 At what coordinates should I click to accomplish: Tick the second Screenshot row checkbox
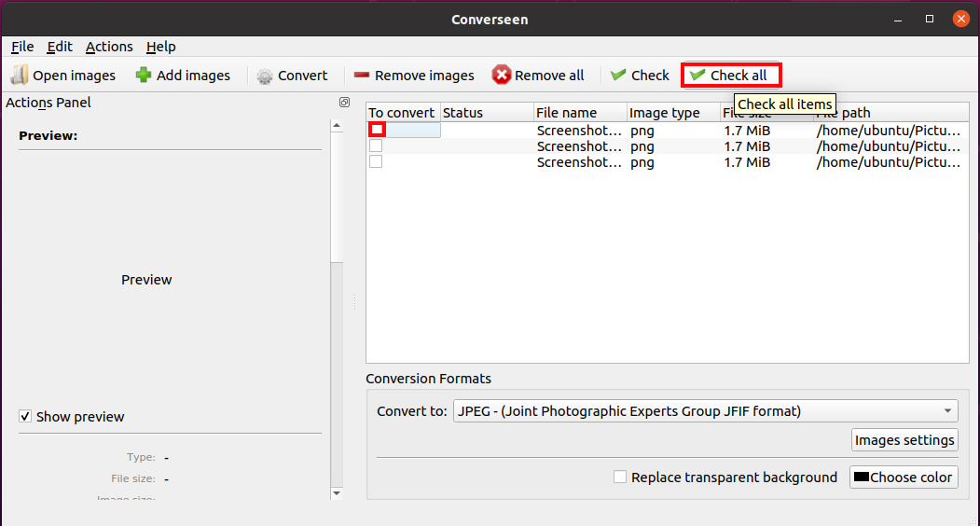pyautogui.click(x=376, y=145)
